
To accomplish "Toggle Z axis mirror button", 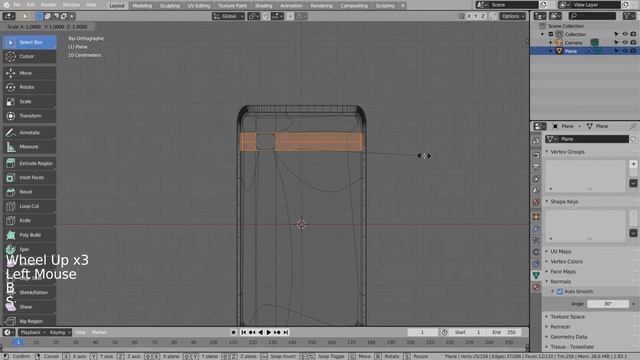I will click(x=483, y=16).
